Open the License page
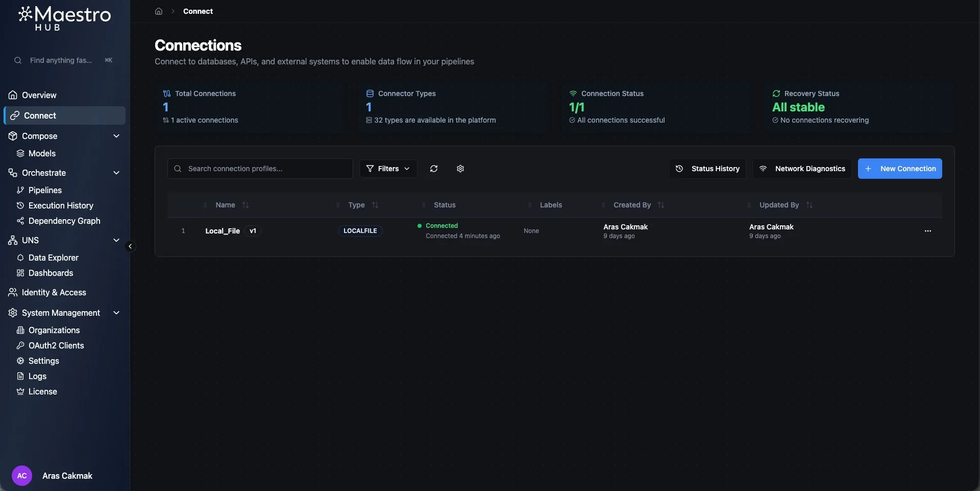This screenshot has height=491, width=980. (42, 391)
